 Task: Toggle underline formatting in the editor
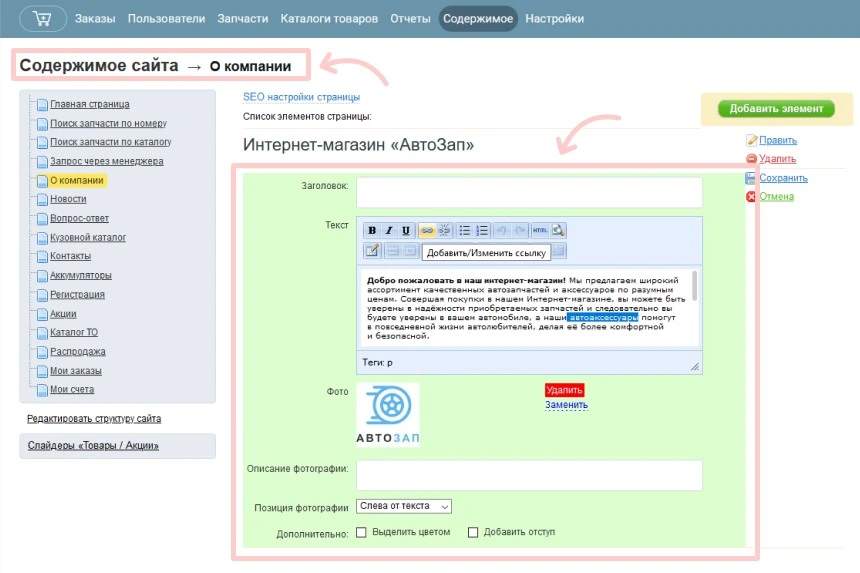point(405,230)
